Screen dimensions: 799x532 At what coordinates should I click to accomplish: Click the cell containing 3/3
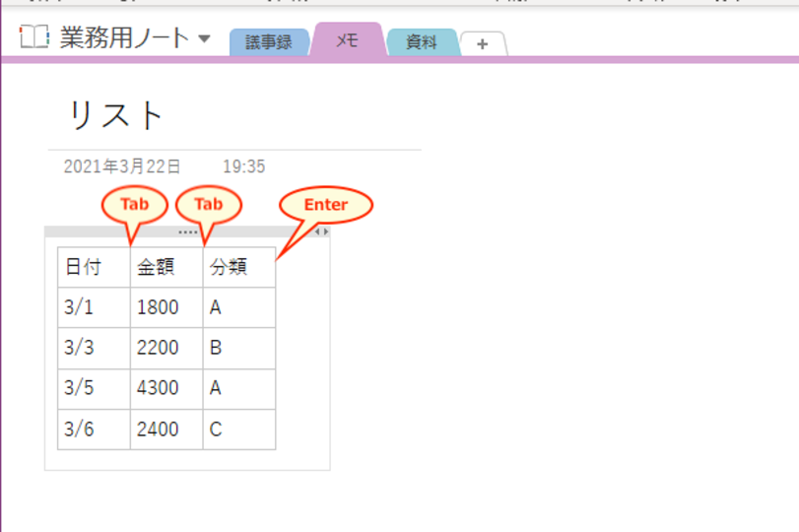coord(95,348)
